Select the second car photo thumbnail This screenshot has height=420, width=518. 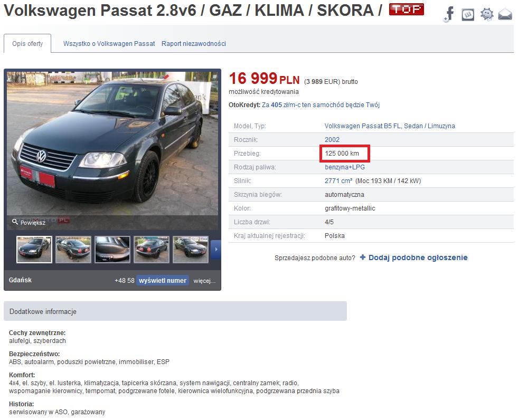[x=73, y=249]
